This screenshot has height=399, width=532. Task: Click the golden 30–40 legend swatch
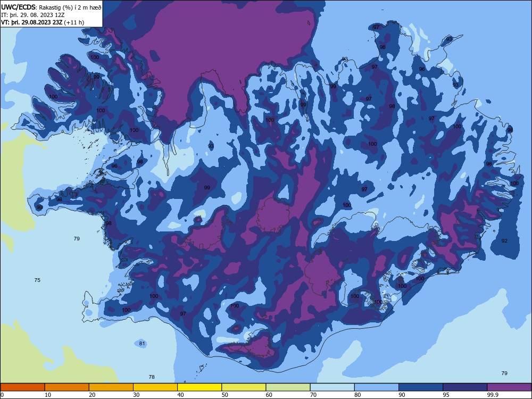click(155, 387)
